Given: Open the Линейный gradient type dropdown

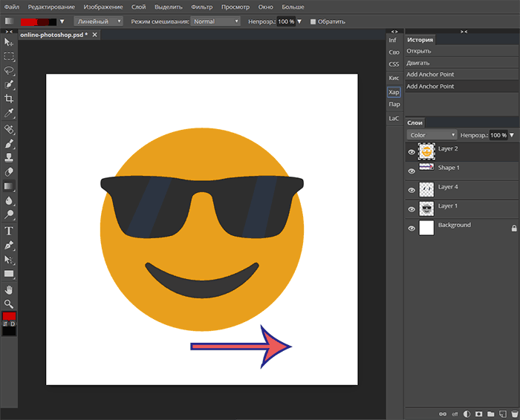Looking at the screenshot, I should [98, 22].
